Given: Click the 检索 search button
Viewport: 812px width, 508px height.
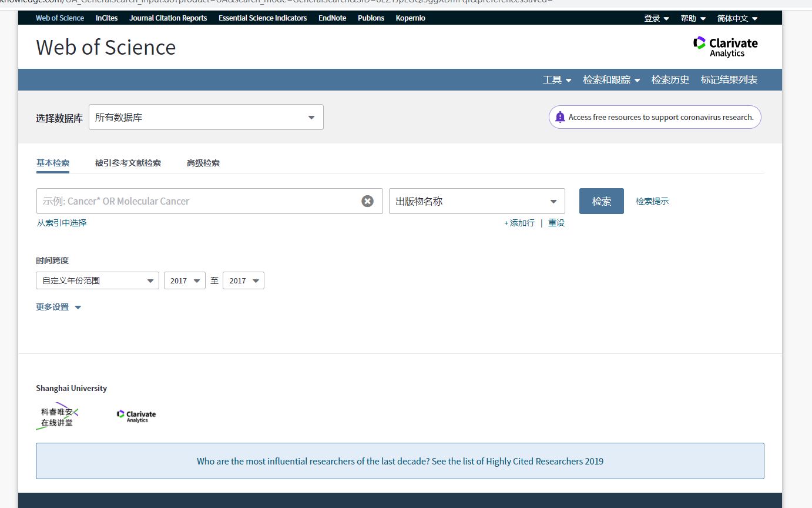Looking at the screenshot, I should (602, 201).
